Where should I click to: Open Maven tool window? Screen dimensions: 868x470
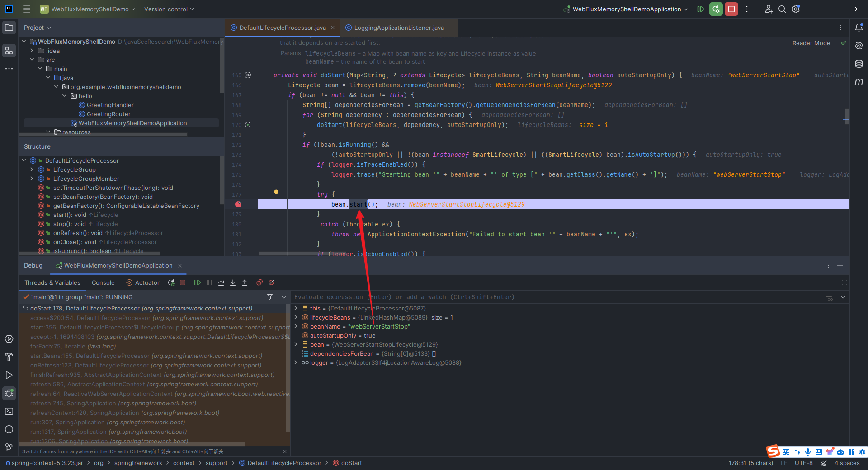(859, 82)
